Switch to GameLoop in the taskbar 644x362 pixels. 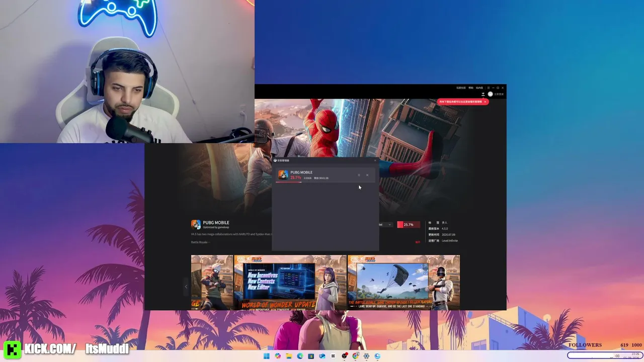tap(377, 356)
